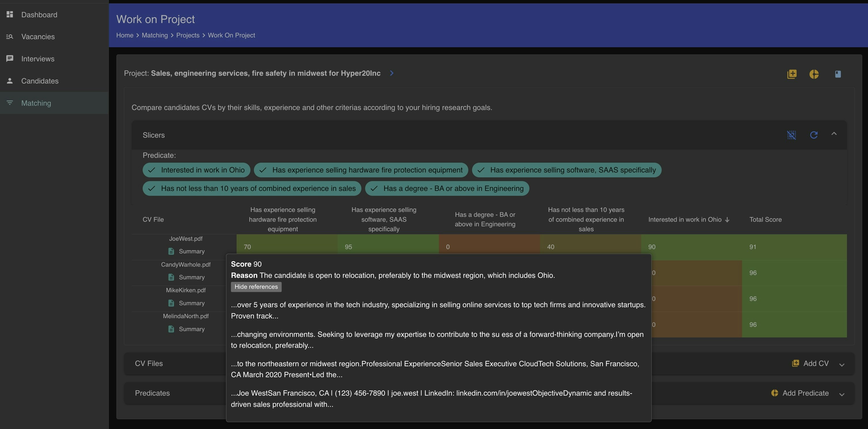This screenshot has width=868, height=429.
Task: Click the Projects breadcrumb link
Action: [x=188, y=35]
